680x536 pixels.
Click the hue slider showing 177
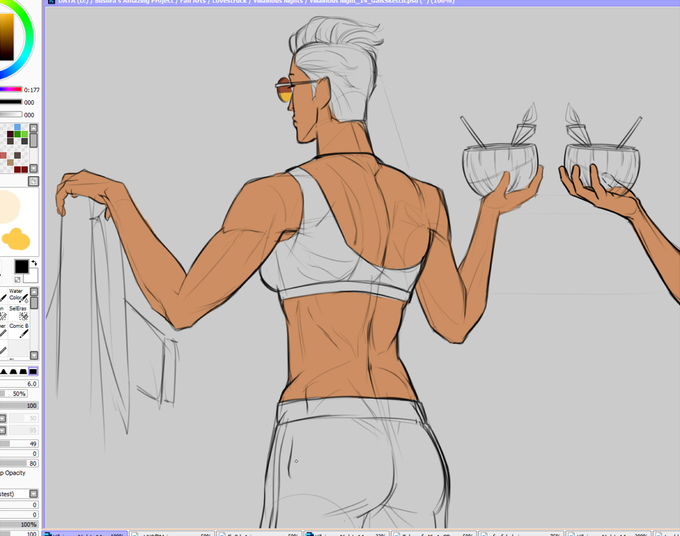coord(10,89)
